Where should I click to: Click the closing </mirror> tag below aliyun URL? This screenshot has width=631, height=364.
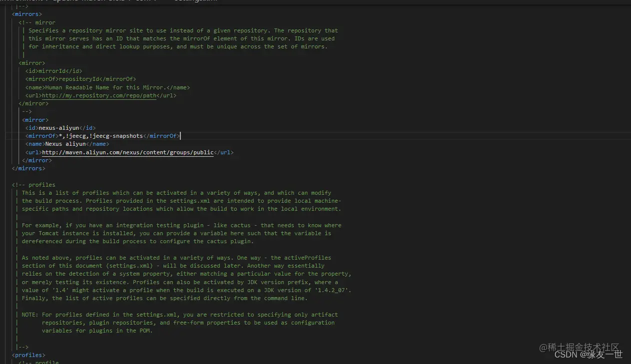coord(37,160)
